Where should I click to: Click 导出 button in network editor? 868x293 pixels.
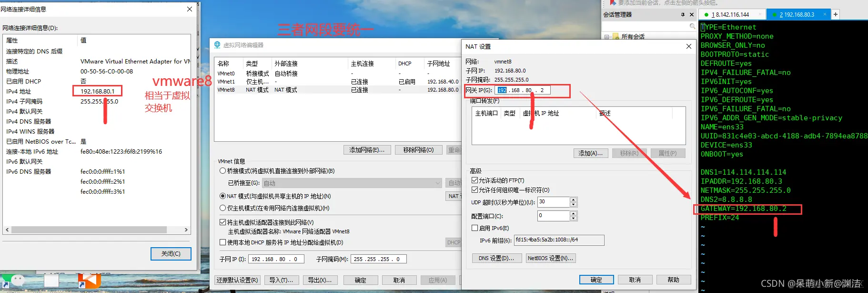tap(320, 280)
